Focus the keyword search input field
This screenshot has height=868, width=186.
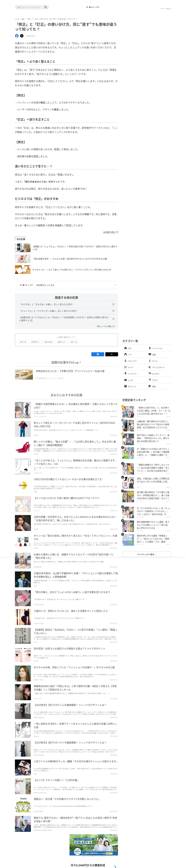(x=30, y=7)
